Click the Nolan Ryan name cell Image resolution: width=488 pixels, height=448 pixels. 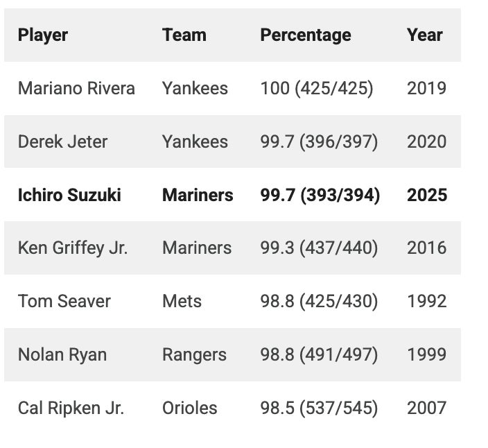coord(62,354)
